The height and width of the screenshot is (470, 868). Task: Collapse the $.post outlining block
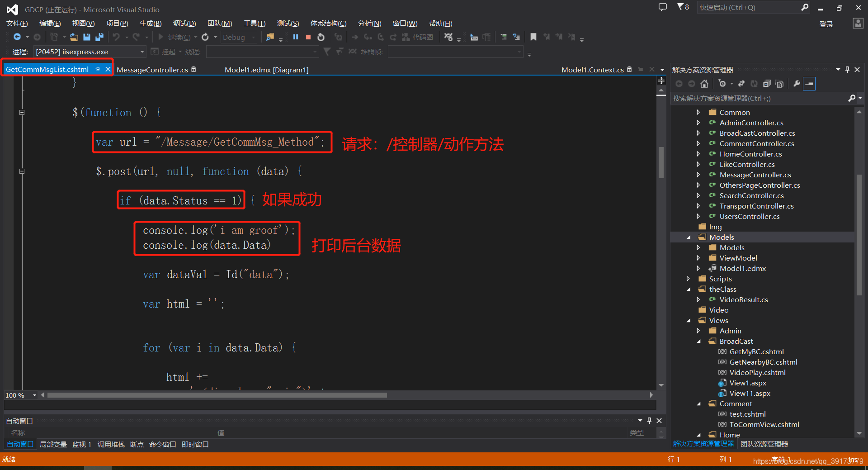coord(22,171)
